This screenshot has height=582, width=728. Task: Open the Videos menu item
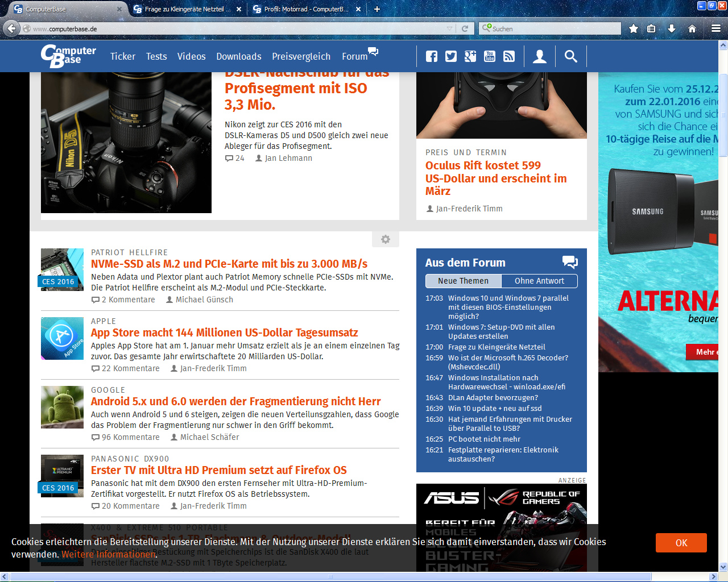click(191, 56)
